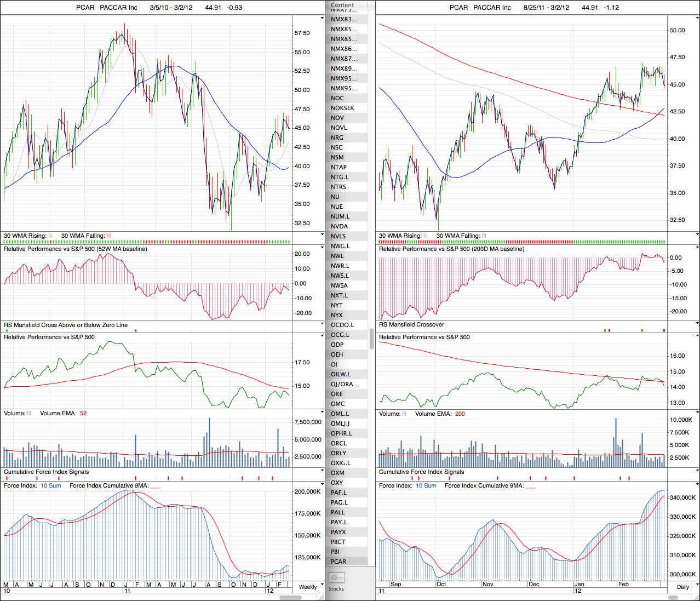700x601 pixels.
Task: Open daily 200D MA baseline panel options arrow
Action: 697,248
